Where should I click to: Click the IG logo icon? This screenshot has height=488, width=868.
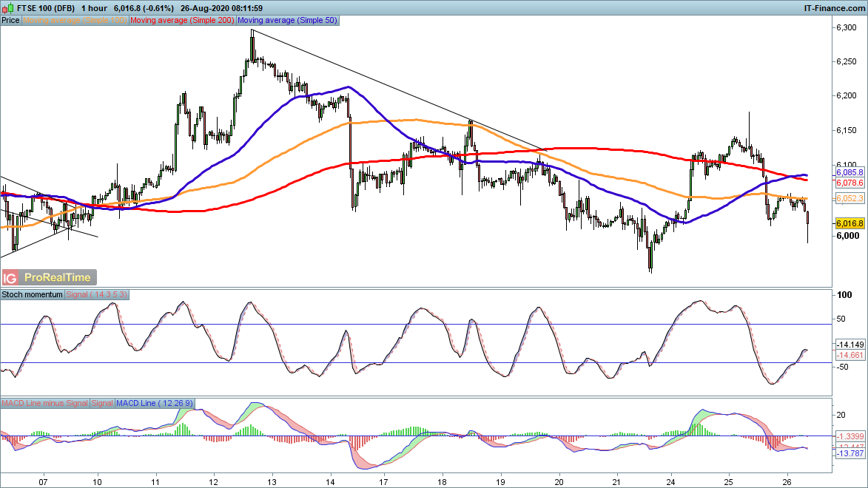[x=10, y=278]
